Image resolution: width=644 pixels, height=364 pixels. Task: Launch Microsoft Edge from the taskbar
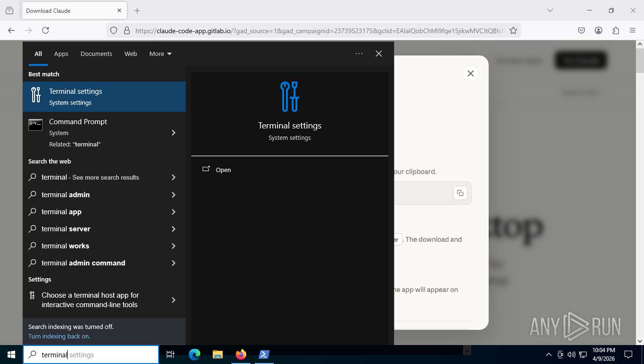pyautogui.click(x=195, y=355)
